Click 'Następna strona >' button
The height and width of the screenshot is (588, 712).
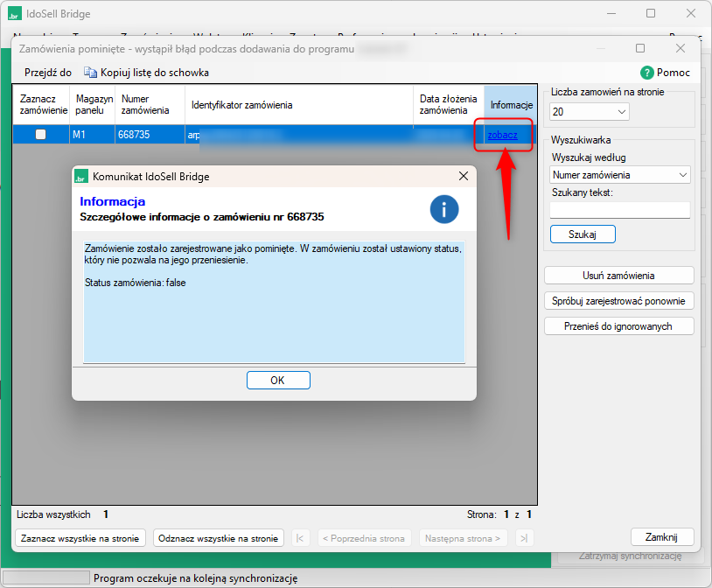click(x=463, y=538)
